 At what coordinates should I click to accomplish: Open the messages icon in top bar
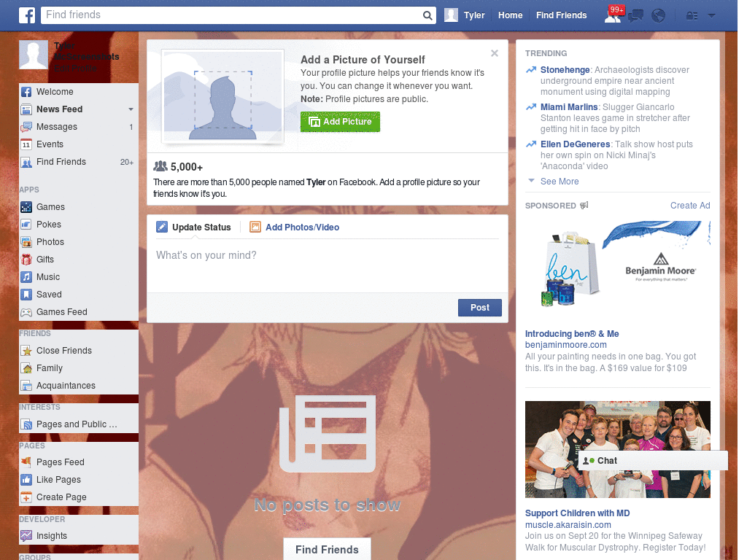[635, 16]
